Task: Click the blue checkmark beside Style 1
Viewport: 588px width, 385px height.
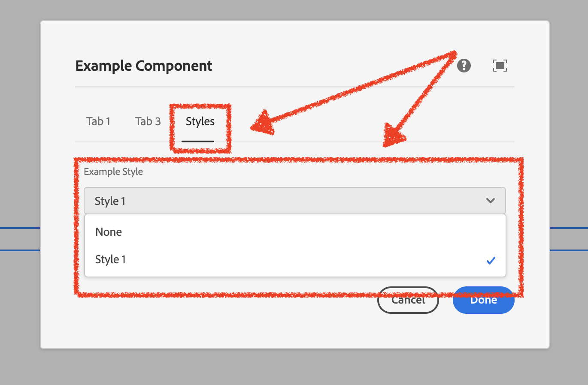Action: point(491,260)
